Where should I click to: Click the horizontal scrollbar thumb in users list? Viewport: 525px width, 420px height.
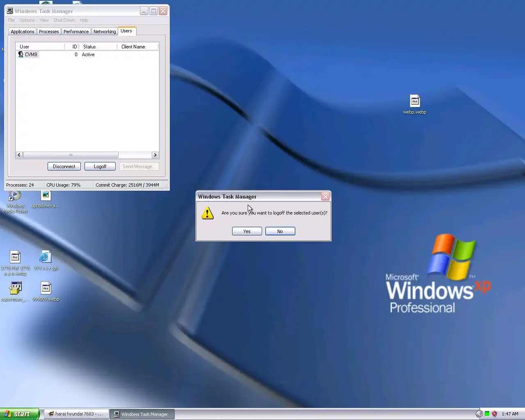71,155
